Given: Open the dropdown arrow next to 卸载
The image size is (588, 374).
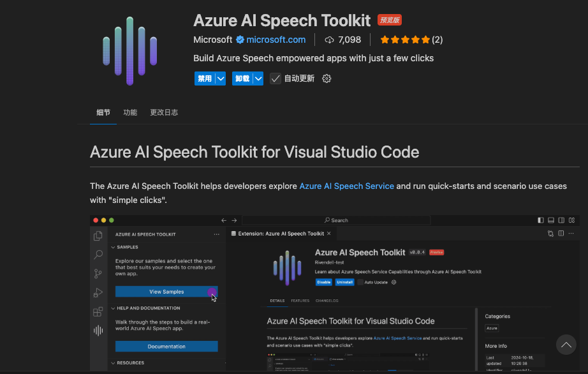Looking at the screenshot, I should [x=258, y=79].
